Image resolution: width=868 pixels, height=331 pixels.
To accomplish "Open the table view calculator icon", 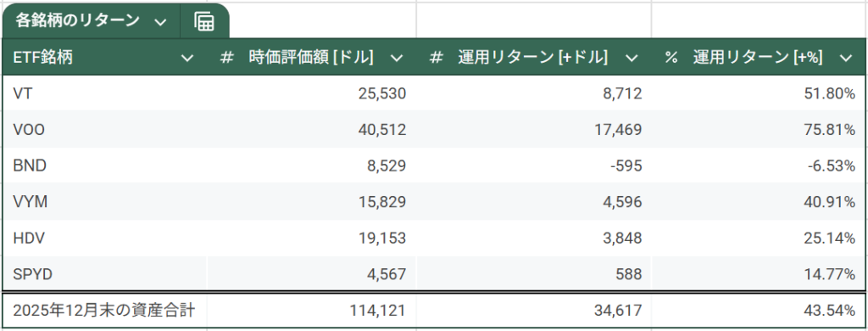I will [204, 21].
